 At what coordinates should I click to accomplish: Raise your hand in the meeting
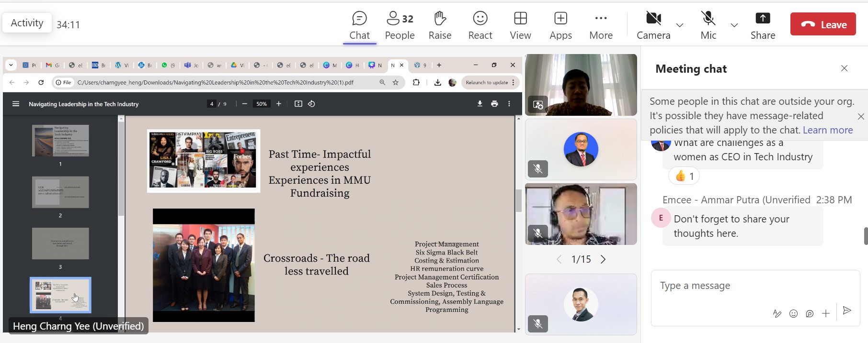point(440,26)
